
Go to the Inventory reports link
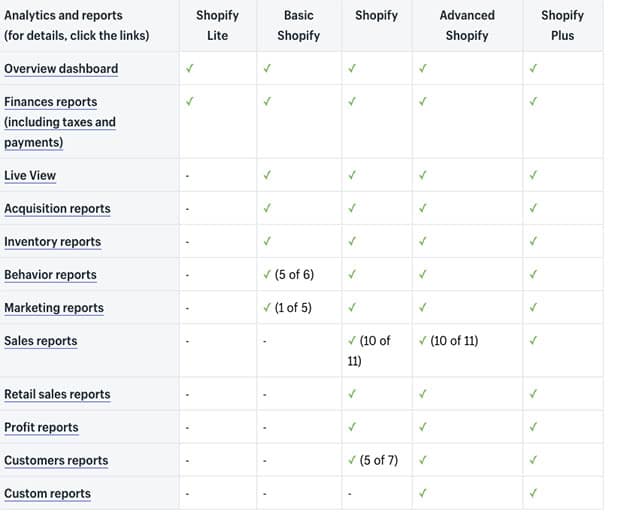pos(52,242)
